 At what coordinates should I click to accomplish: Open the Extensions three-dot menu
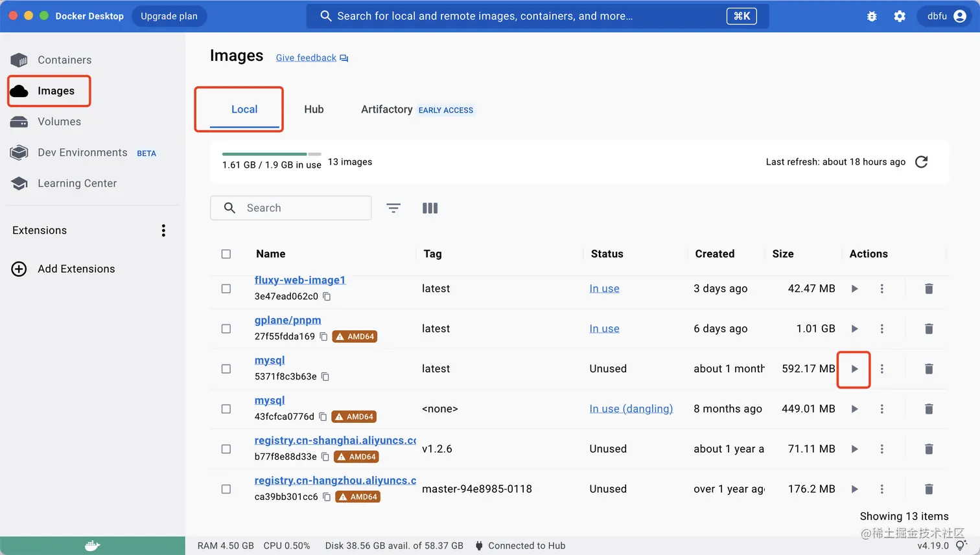coord(163,231)
